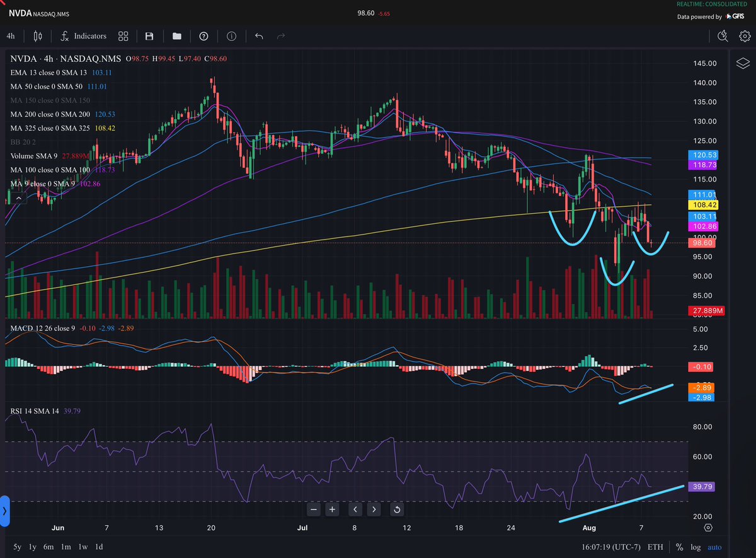Open the load chart folder icon
The height and width of the screenshot is (558, 756).
(x=176, y=36)
